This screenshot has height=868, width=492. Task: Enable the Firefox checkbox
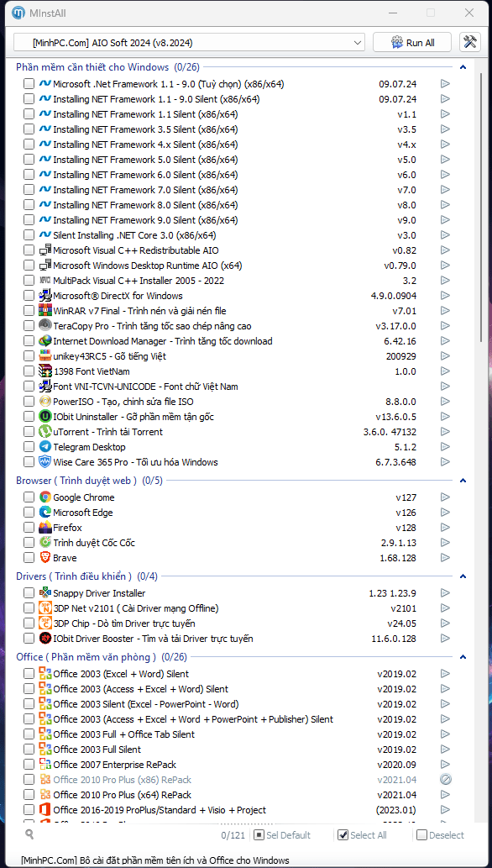point(29,528)
